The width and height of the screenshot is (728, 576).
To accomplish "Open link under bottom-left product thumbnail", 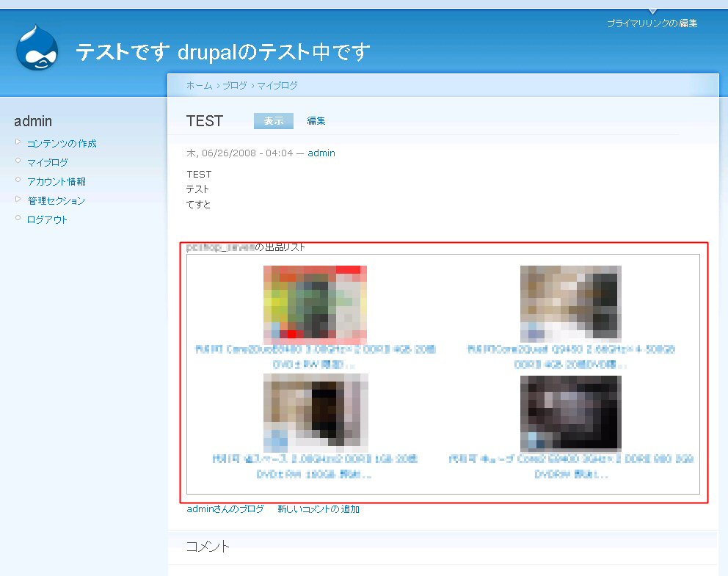I will [x=315, y=467].
